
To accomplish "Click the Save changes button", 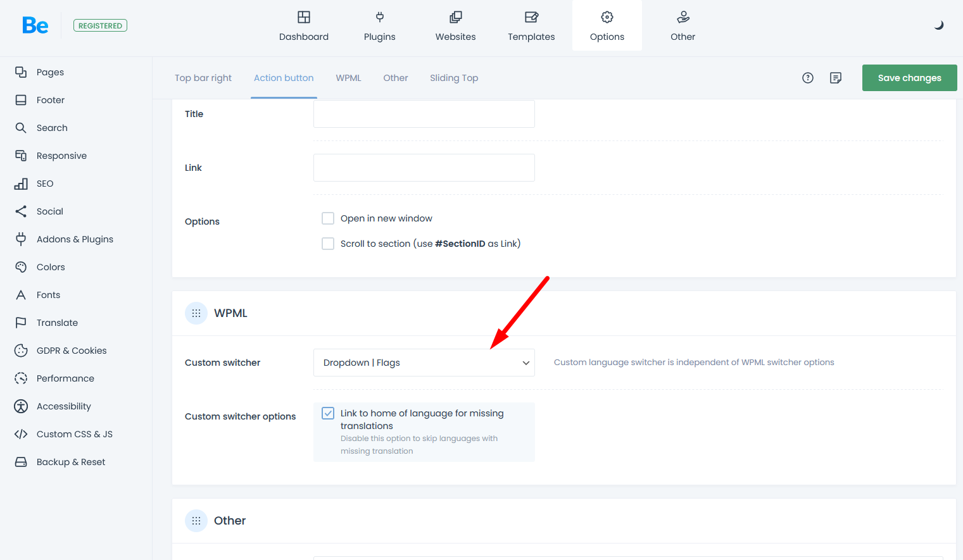I will 910,78.
